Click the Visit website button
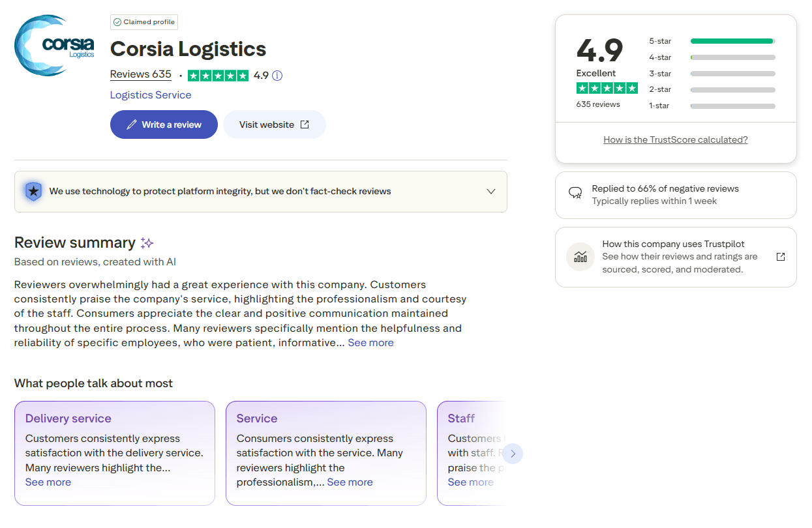 pos(274,125)
